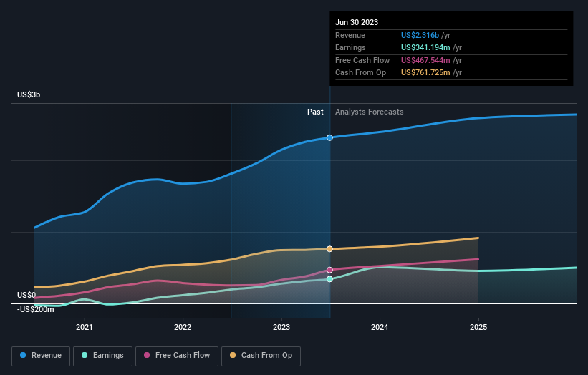Click the teal Earnings legend dot

click(x=85, y=355)
